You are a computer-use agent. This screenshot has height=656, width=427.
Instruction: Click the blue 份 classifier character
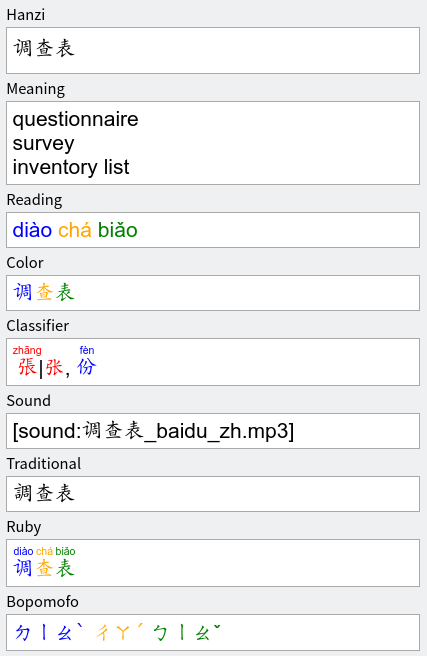tap(87, 367)
